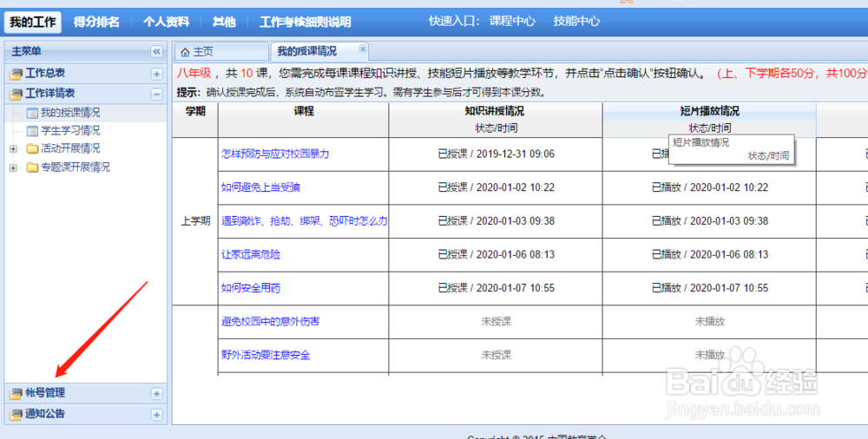The height and width of the screenshot is (439, 868).
Task: Click the 帐号管理 folder icon
Action: 16,394
